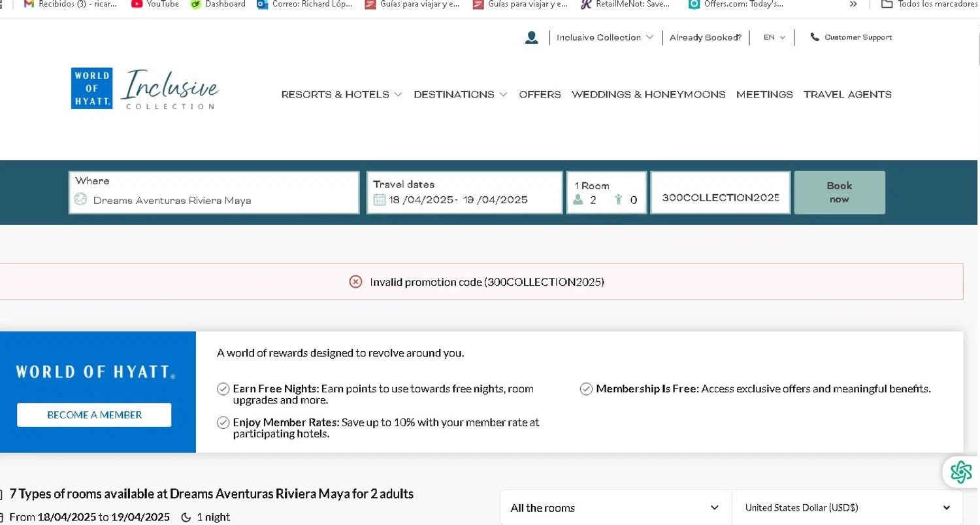Viewport: 980px width, 525px height.
Task: Open Weddings & Honeymoons menu item
Action: pos(649,94)
